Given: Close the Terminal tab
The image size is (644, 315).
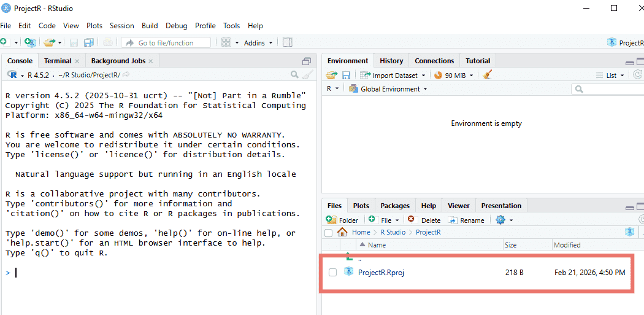Looking at the screenshot, I should tap(77, 61).
